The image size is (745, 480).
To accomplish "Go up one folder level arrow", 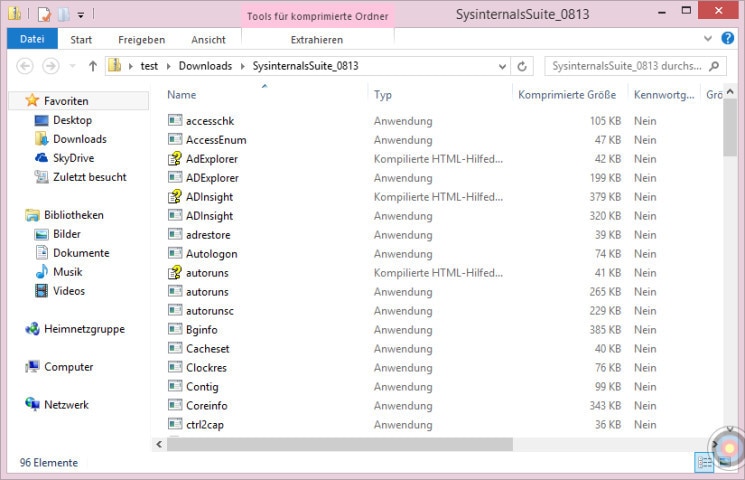I will [x=93, y=66].
